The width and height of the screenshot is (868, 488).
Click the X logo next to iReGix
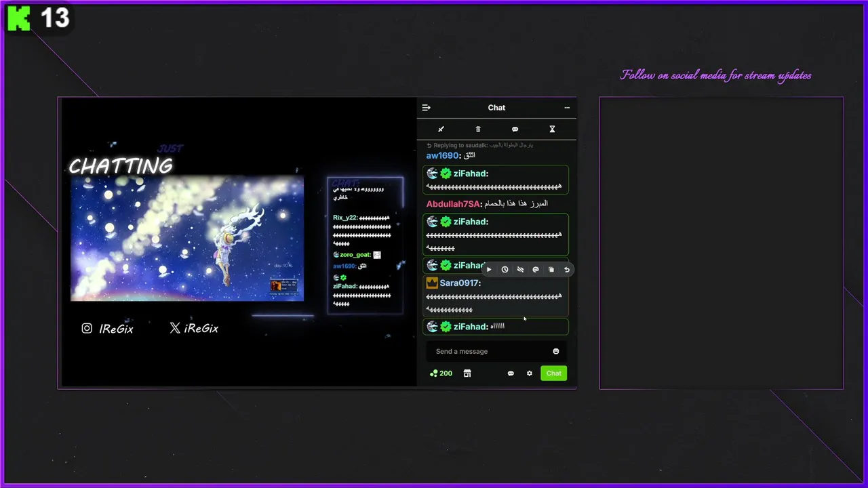(175, 328)
